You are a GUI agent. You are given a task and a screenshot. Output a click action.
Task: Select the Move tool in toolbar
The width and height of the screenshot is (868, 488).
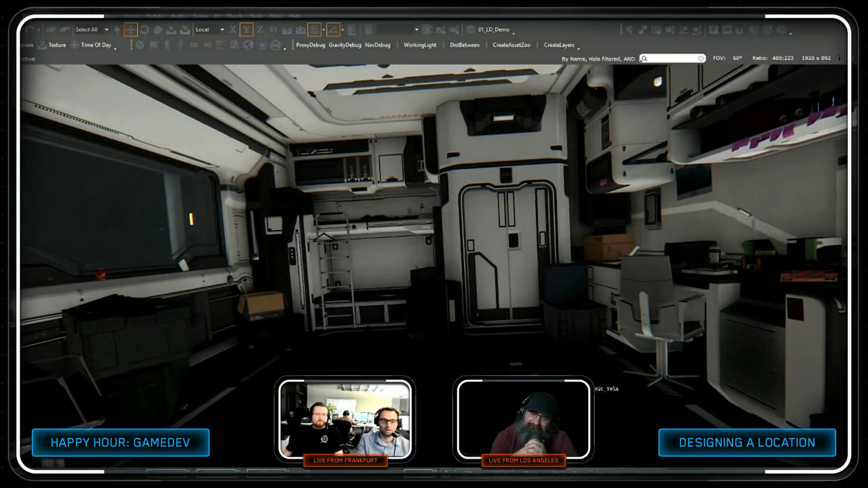pos(131,29)
